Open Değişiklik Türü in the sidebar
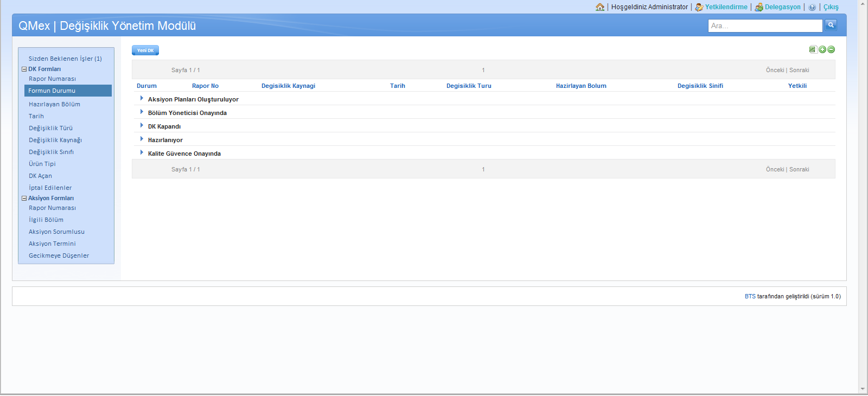868x396 pixels. (x=50, y=128)
